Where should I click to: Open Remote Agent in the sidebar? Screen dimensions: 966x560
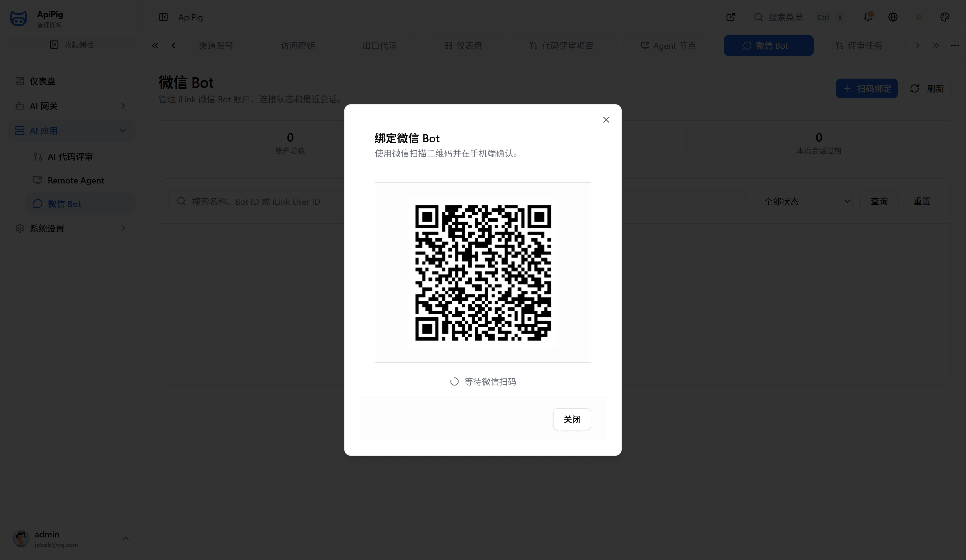[x=80, y=180]
